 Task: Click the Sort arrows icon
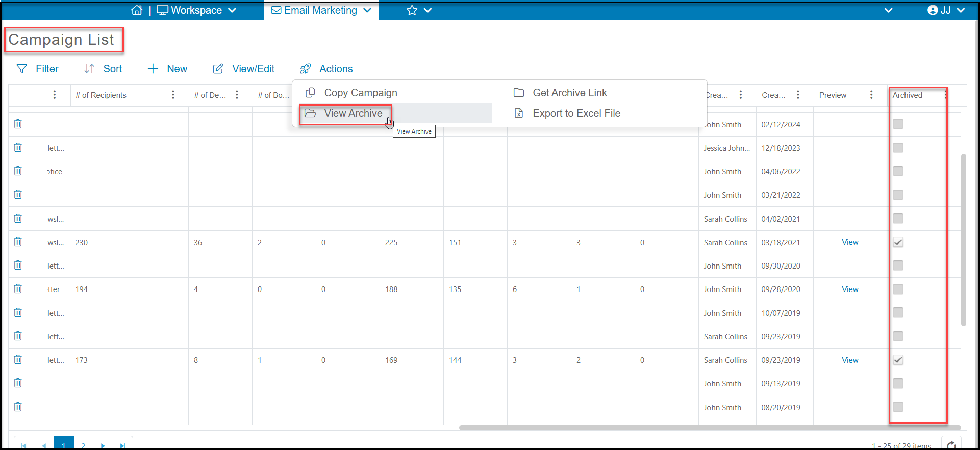(x=89, y=69)
